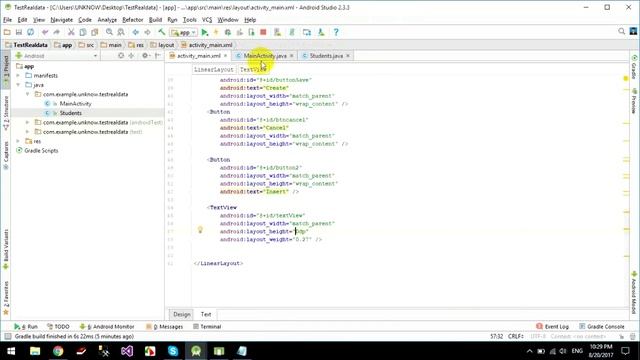The height and width of the screenshot is (360, 640).
Task: Click the layout breadcrumb in navigation bar
Action: (162, 45)
